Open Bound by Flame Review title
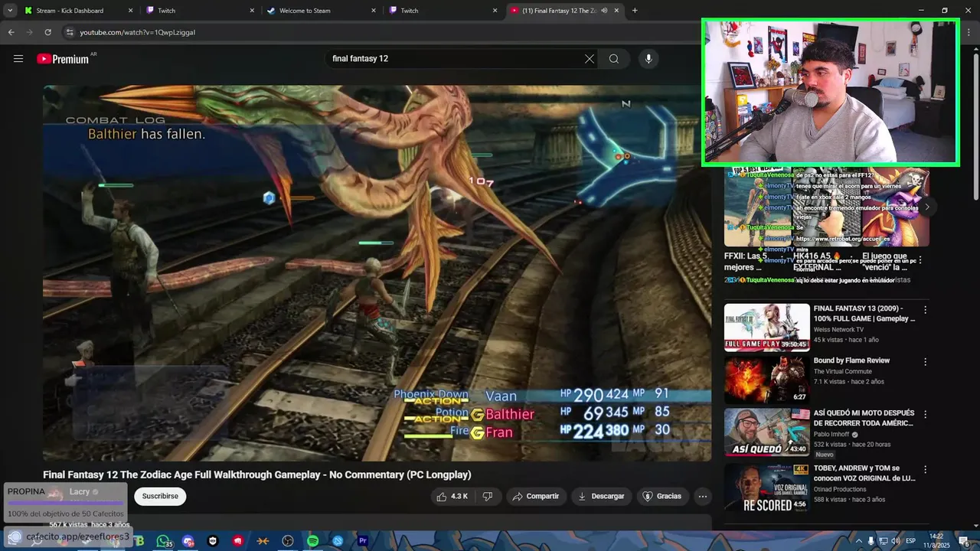This screenshot has width=980, height=551. click(851, 360)
